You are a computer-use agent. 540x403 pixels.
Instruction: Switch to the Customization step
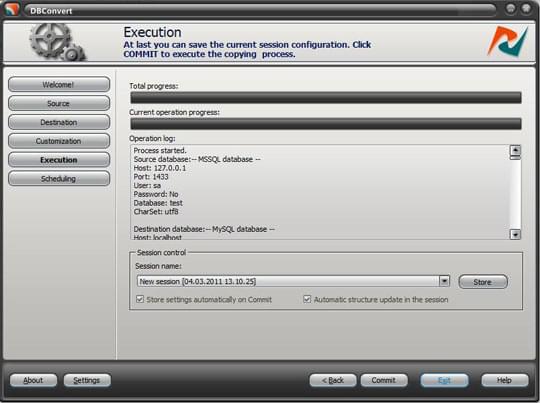pos(59,141)
